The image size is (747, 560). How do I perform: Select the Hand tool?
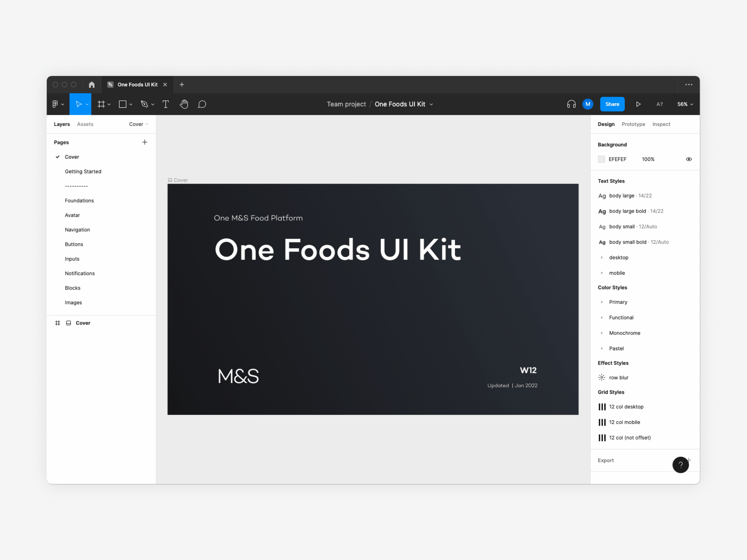pyautogui.click(x=184, y=104)
